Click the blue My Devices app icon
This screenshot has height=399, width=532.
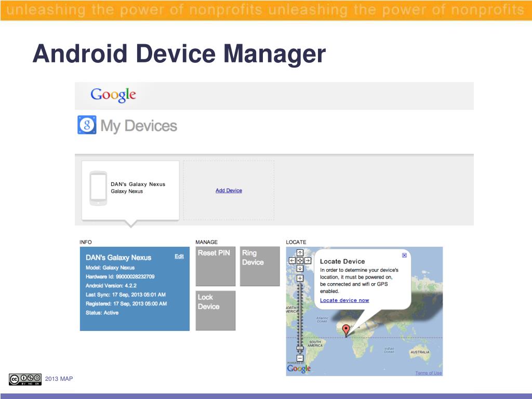pyautogui.click(x=87, y=125)
